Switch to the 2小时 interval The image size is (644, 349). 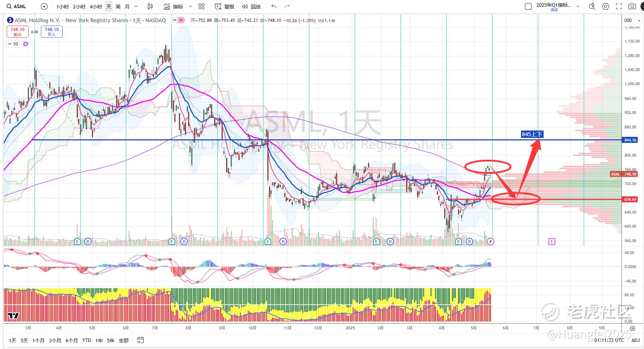click(x=79, y=6)
